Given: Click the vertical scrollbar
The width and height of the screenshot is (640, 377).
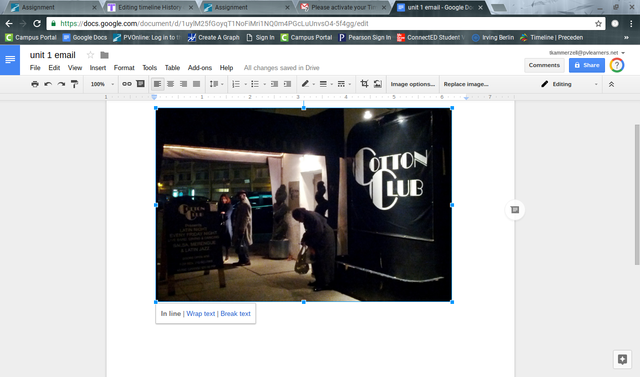Looking at the screenshot, I should coord(637,195).
